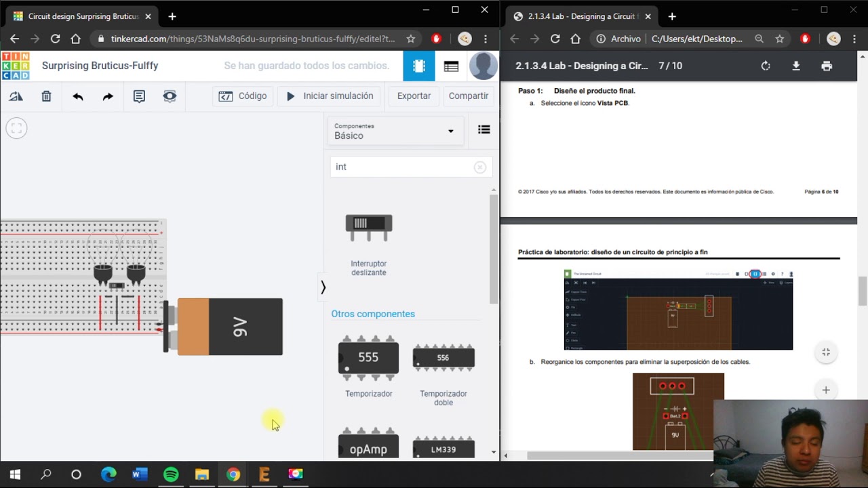This screenshot has width=868, height=488.
Task: Open the component list table view
Action: [x=451, y=66]
